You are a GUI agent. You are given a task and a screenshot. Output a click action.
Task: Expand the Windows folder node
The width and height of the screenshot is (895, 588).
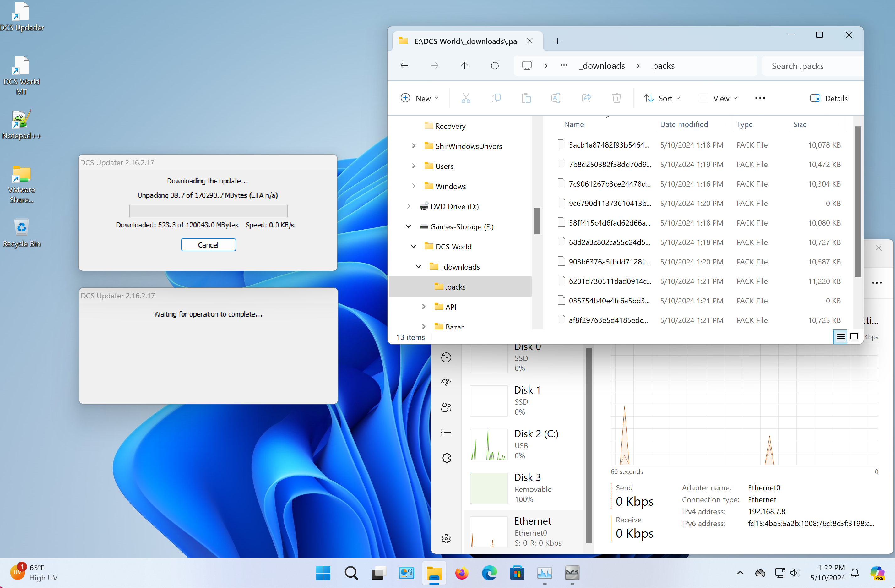[x=414, y=186]
